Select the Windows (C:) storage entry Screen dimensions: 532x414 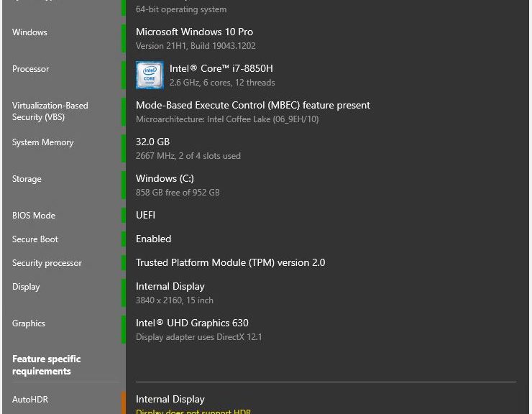click(165, 178)
